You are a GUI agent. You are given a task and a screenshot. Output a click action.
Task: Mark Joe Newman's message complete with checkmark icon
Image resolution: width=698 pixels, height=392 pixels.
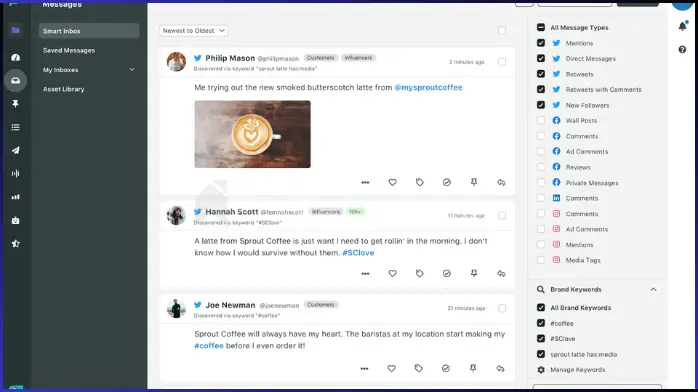[446, 368]
